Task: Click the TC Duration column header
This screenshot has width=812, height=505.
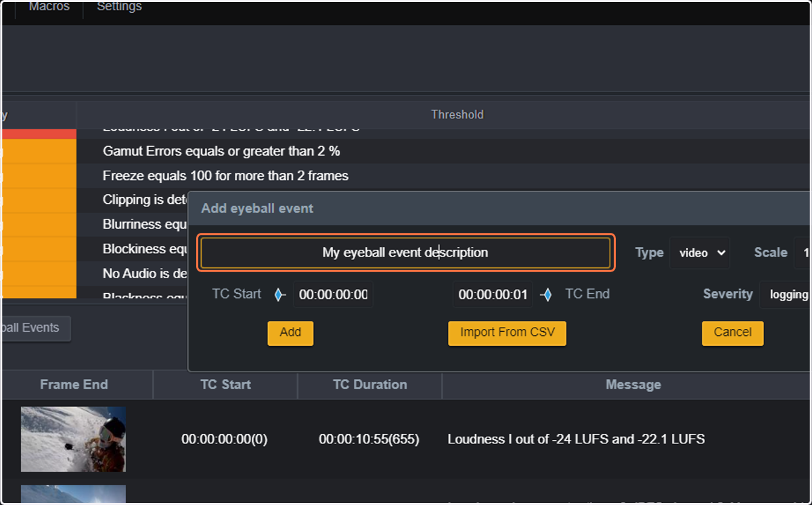Action: (369, 385)
